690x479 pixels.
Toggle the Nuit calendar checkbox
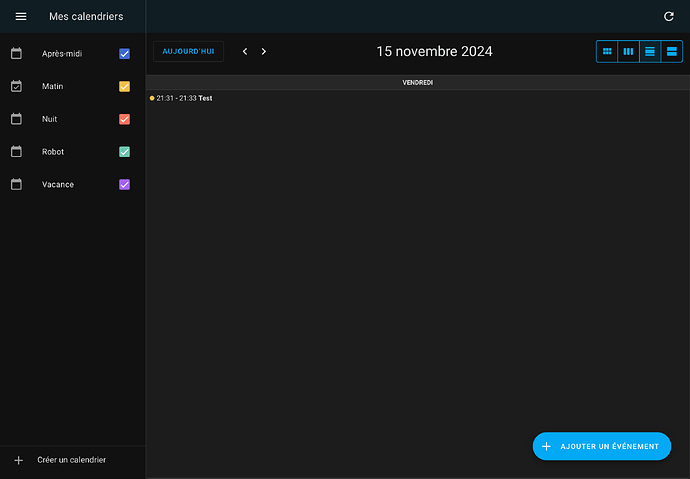[x=124, y=119]
